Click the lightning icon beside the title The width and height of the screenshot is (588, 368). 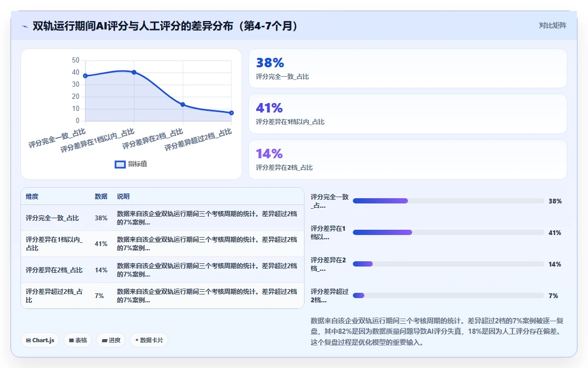[x=25, y=26]
